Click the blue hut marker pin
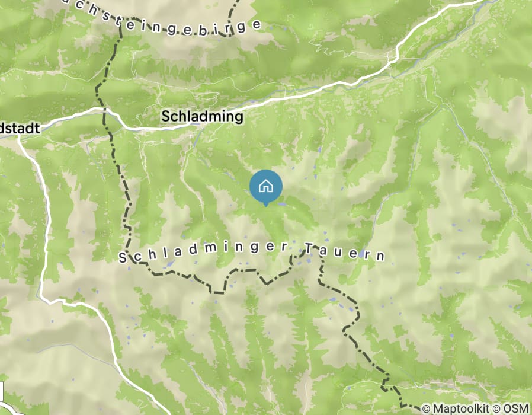 (265, 187)
